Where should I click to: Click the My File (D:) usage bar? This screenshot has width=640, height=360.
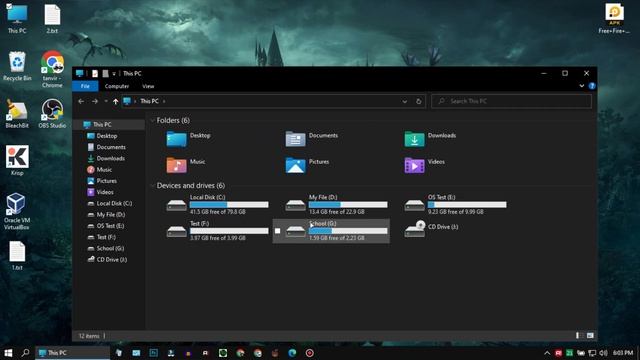tap(348, 204)
